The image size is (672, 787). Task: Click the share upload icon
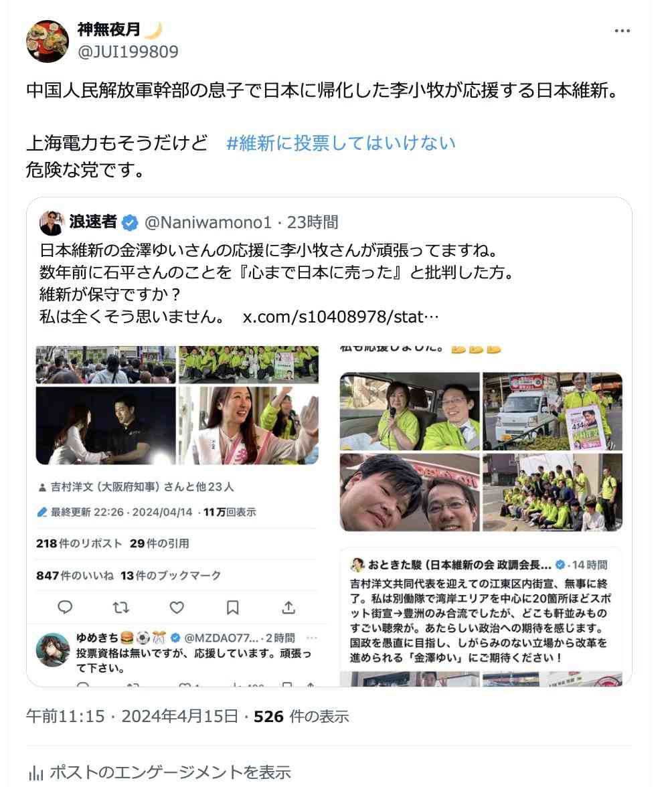click(288, 608)
